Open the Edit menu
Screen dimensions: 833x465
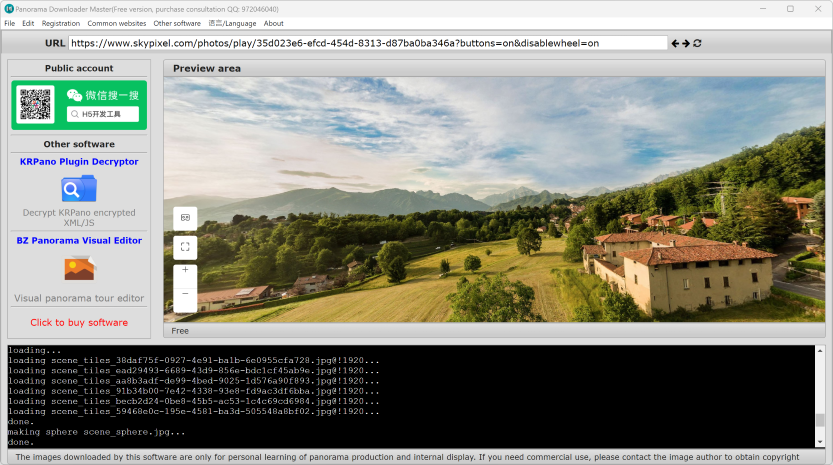click(28, 23)
